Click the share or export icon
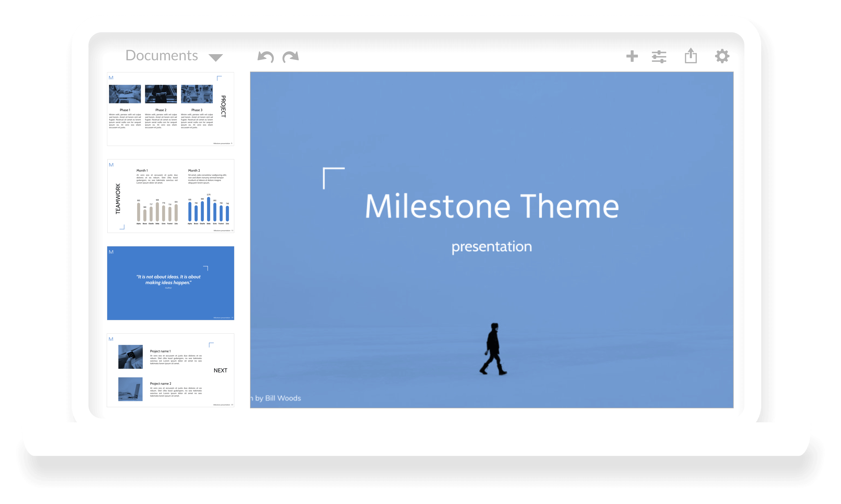 pos(692,56)
